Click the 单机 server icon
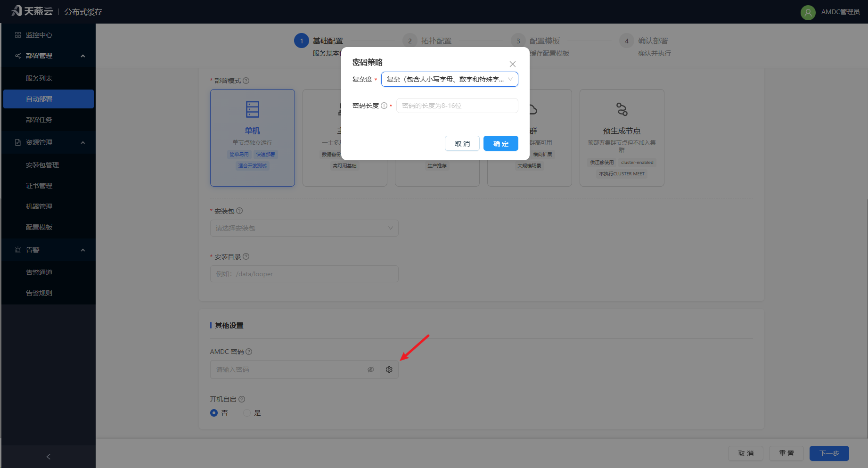The width and height of the screenshot is (868, 468). click(x=253, y=109)
